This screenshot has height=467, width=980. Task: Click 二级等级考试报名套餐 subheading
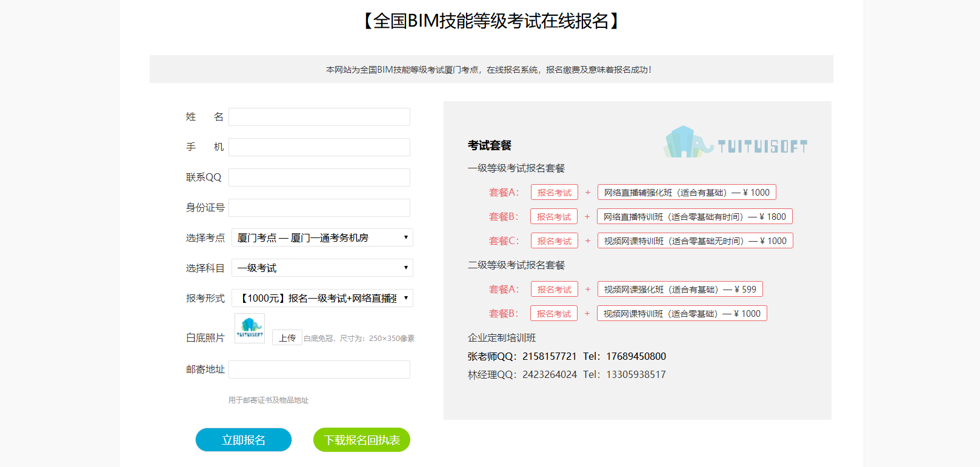coord(516,265)
